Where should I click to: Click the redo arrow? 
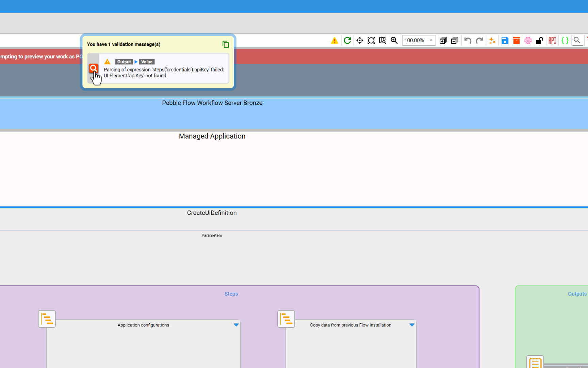479,41
